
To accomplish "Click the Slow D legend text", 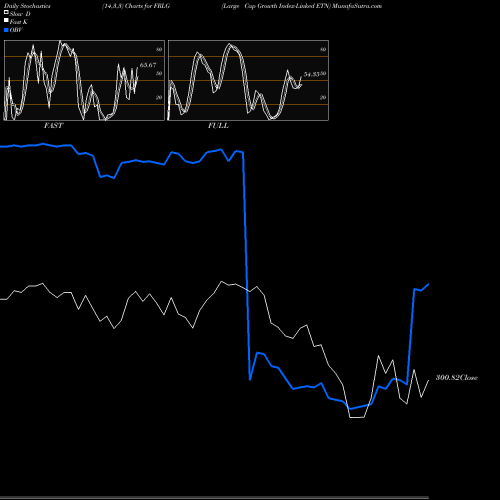I will tap(20, 14).
